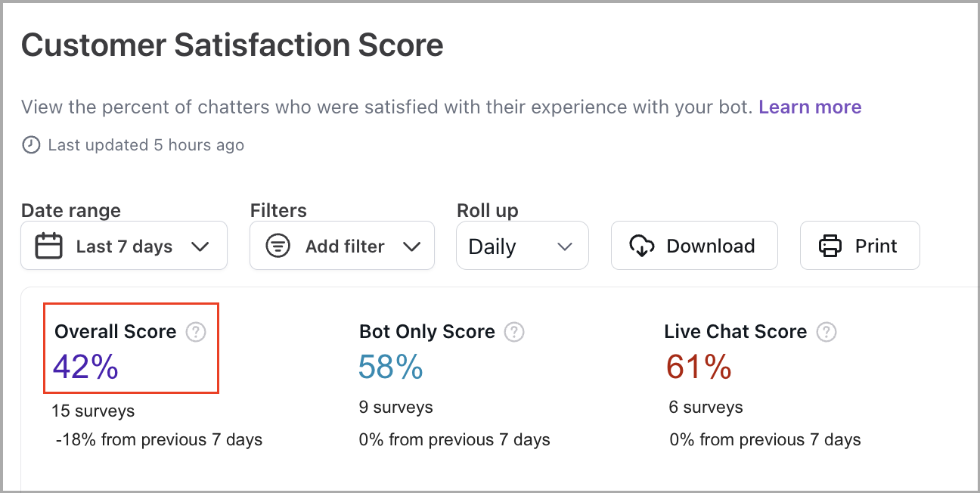Click the 58% Bot Only Score value
The width and height of the screenshot is (980, 493).
coord(390,367)
